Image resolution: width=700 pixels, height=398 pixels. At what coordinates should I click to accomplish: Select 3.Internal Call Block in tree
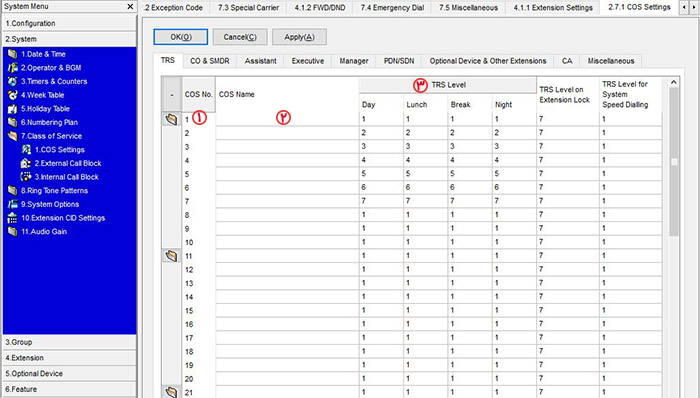point(67,177)
